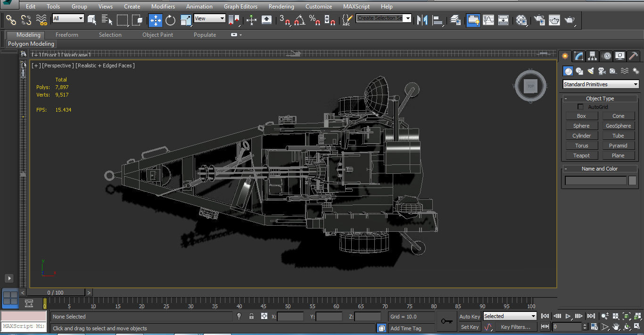
Task: Expand the View reference coordinate dropdown
Action: (x=210, y=18)
